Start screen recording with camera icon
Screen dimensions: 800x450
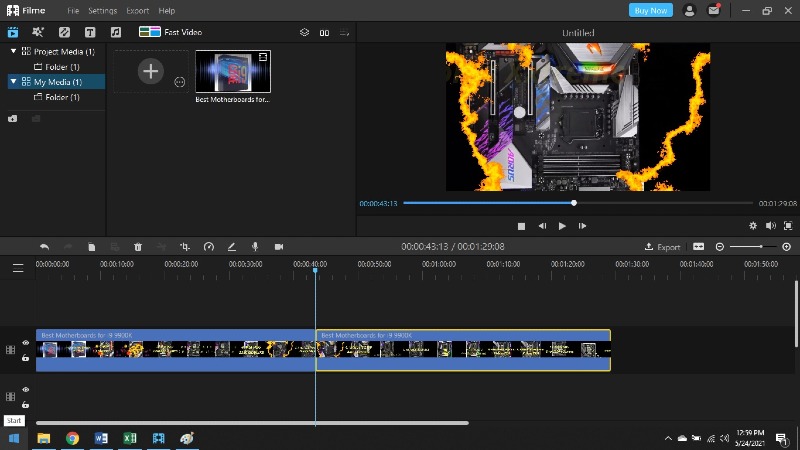[x=279, y=247]
